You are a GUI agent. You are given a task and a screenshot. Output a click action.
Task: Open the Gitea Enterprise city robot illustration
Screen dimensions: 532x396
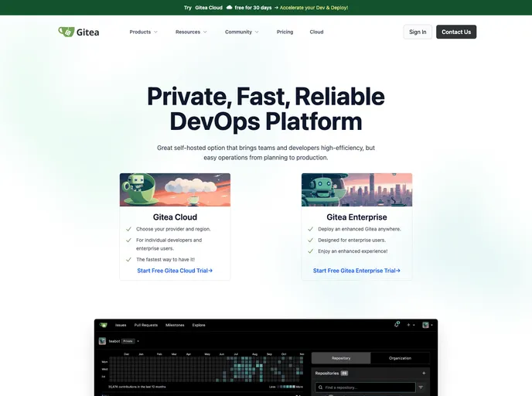click(357, 189)
